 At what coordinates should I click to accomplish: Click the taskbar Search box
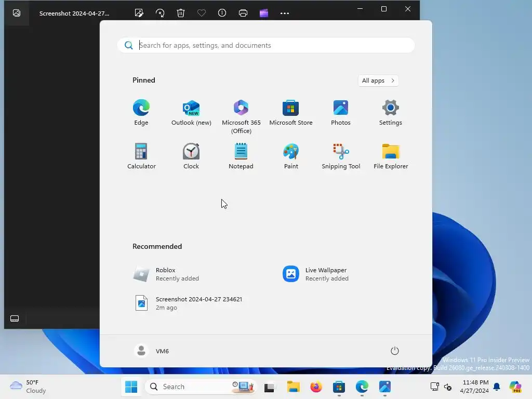click(200, 387)
